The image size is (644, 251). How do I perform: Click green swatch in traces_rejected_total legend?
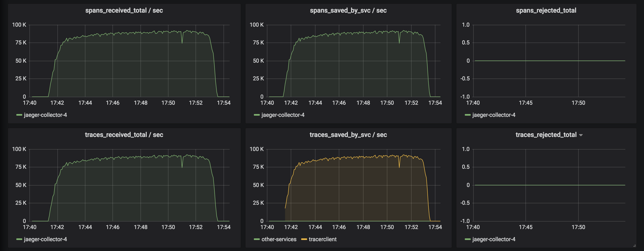[468, 239]
